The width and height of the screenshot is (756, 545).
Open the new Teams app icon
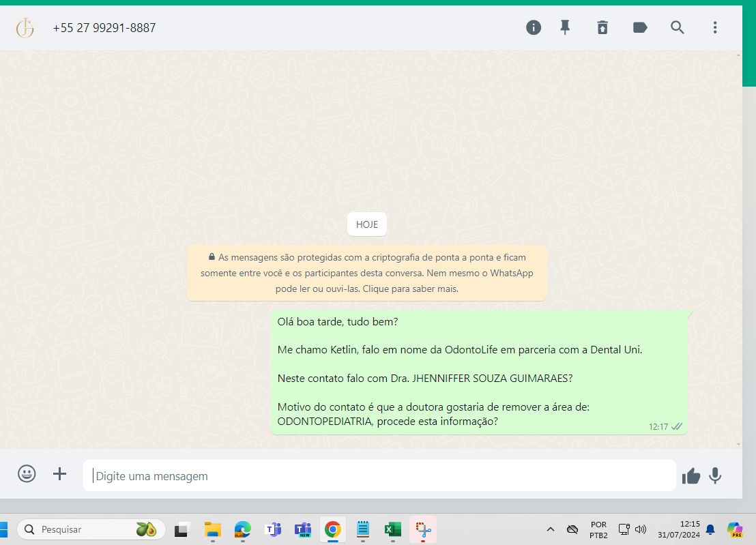(303, 529)
